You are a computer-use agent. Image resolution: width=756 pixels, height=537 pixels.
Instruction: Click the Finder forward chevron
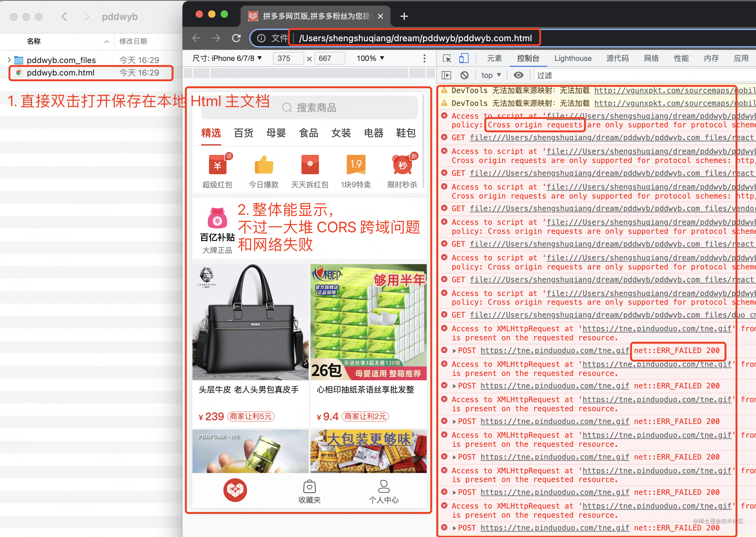[x=86, y=17]
